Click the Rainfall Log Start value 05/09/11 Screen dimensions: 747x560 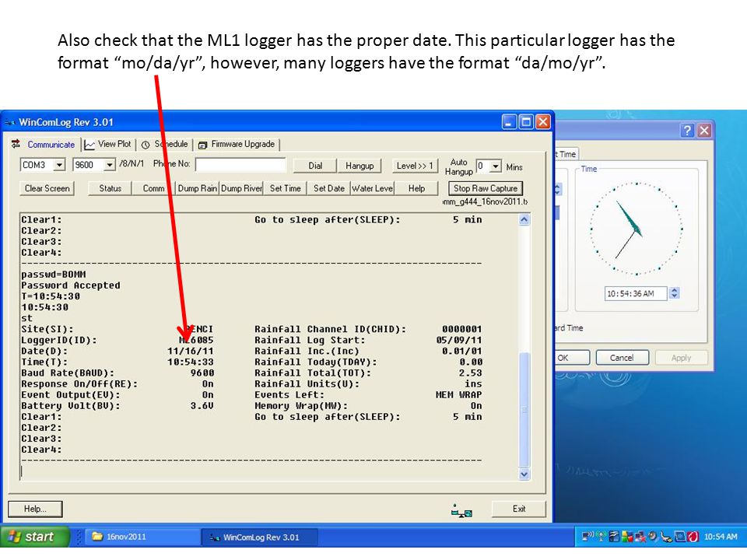[459, 340]
